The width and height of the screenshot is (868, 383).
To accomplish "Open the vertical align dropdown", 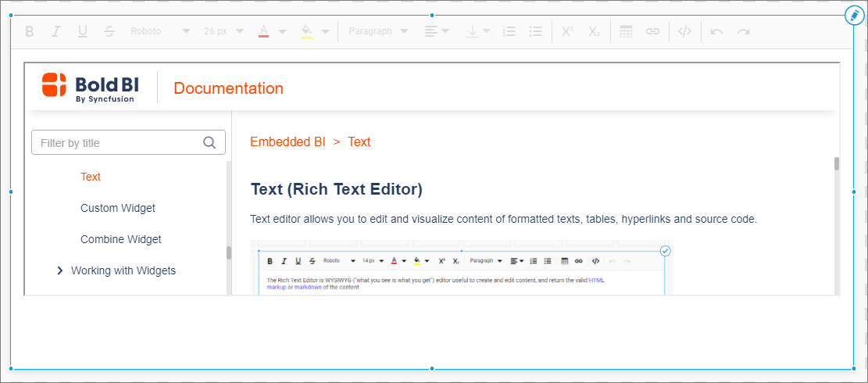I will click(477, 31).
